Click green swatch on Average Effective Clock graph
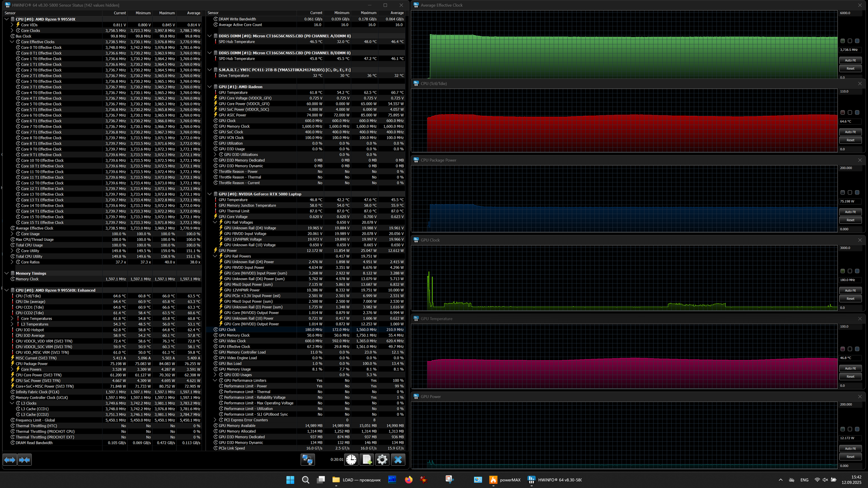868x488 pixels. coord(842,41)
